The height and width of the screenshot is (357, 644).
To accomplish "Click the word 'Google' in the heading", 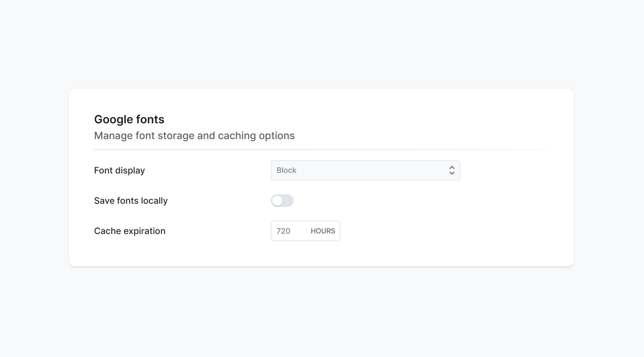I will click(x=114, y=119).
